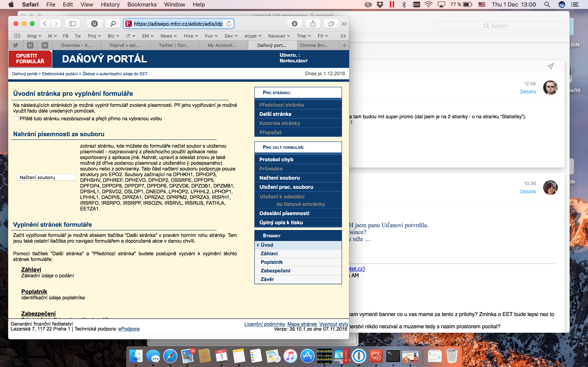
Task: Click Safari sidebar toggle icon
Action: pos(72,23)
